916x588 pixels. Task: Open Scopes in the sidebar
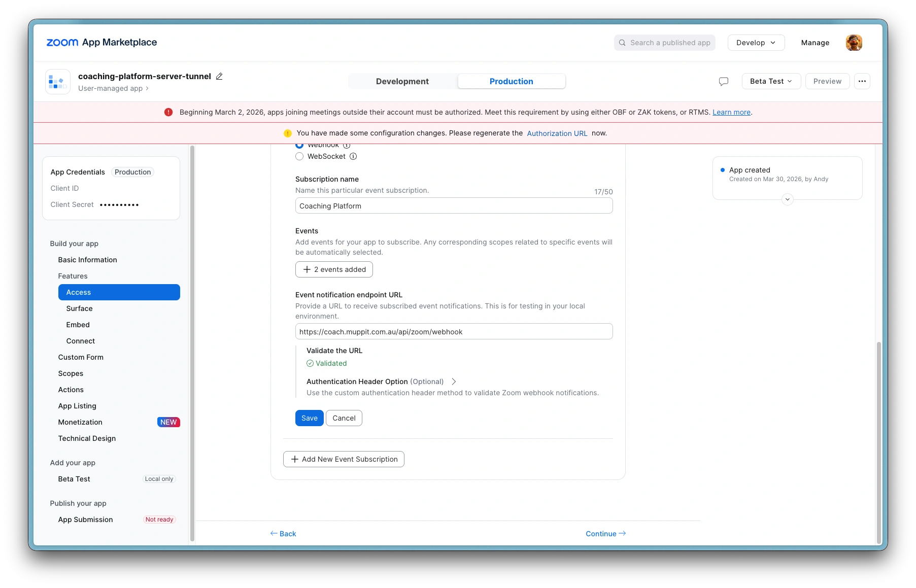click(x=71, y=373)
